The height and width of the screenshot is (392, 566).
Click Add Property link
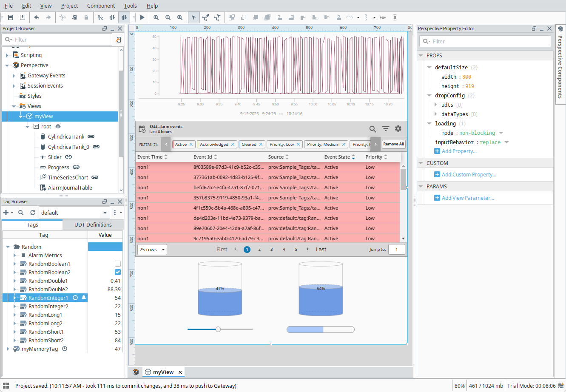pos(459,151)
